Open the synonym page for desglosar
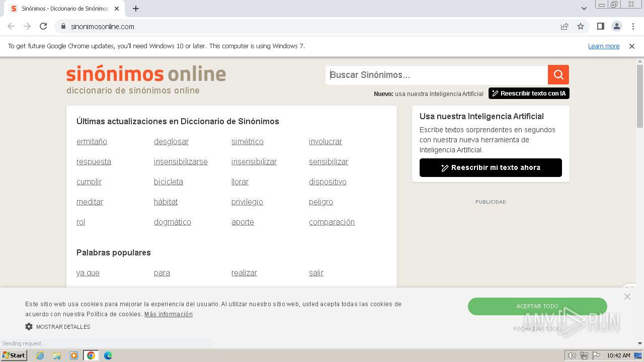The width and height of the screenshot is (644, 362). point(171,142)
